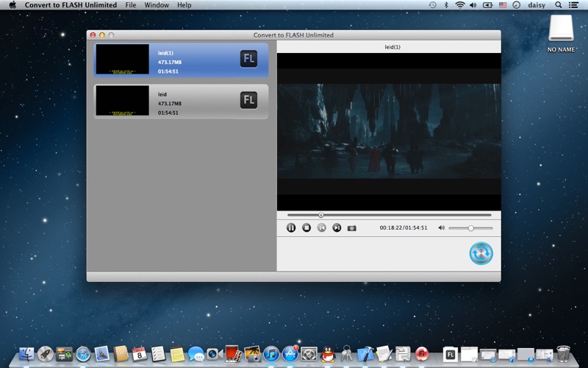Open FaceTime camera icon in dock
The width and height of the screenshot is (588, 368).
click(x=215, y=354)
